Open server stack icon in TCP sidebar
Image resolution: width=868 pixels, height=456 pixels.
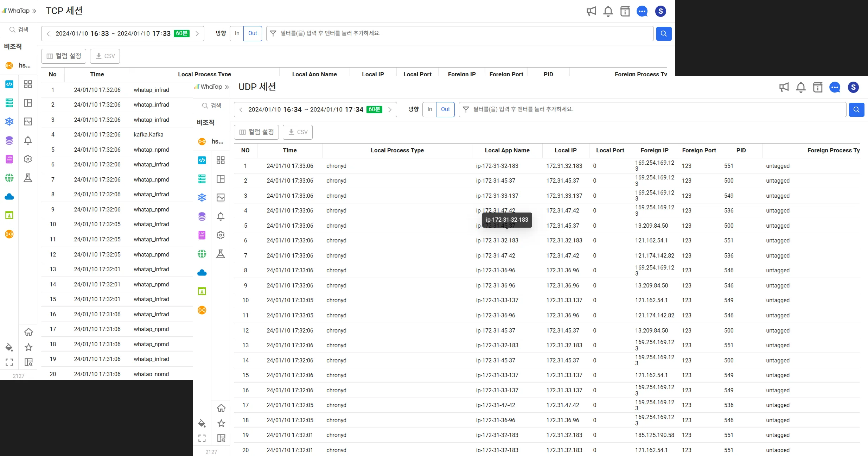(x=9, y=103)
